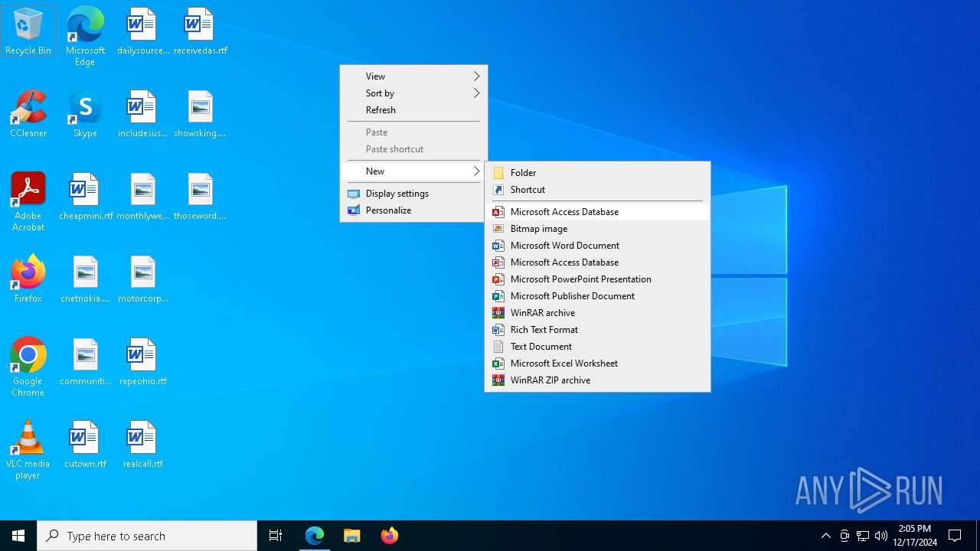Select the showsking image file icon
Viewport: 980px width, 551px height.
(x=200, y=113)
